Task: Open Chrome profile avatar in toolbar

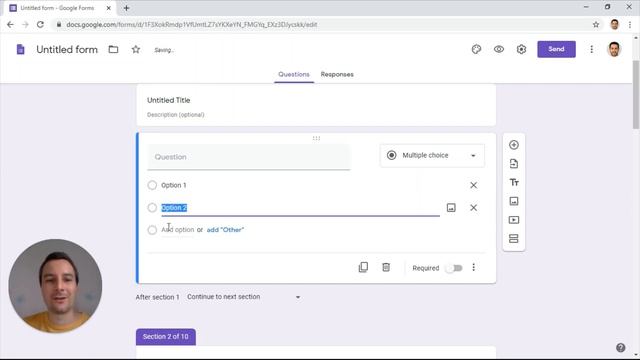Action: point(615,24)
